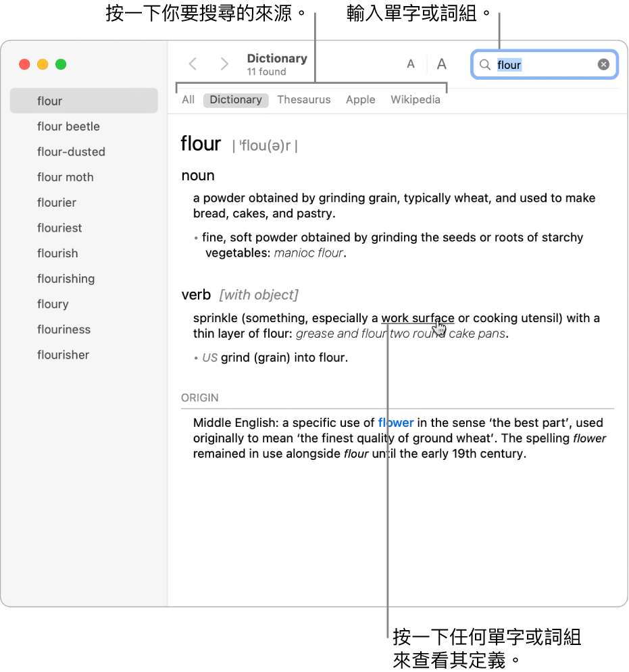Click the flour headword in the definition
Viewport: 629px width, 672px height.
click(x=201, y=144)
